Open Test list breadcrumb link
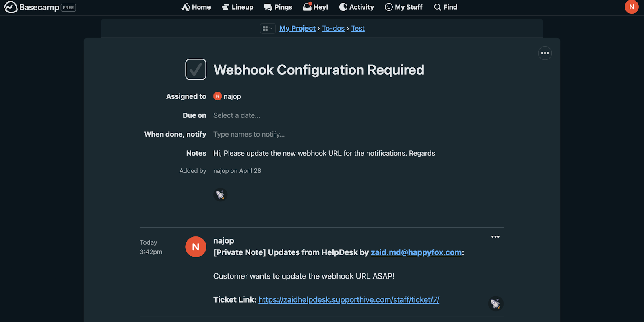This screenshot has height=322, width=644. pyautogui.click(x=358, y=29)
